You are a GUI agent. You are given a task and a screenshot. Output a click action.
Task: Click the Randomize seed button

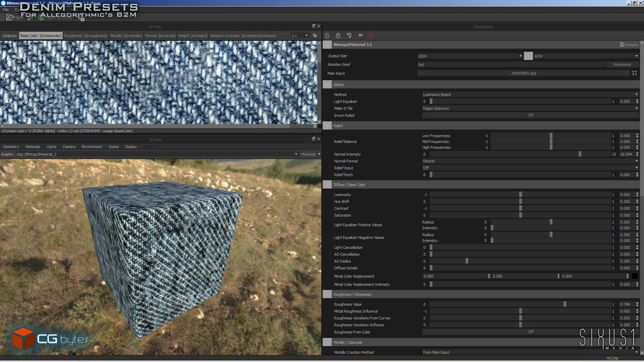tap(622, 65)
